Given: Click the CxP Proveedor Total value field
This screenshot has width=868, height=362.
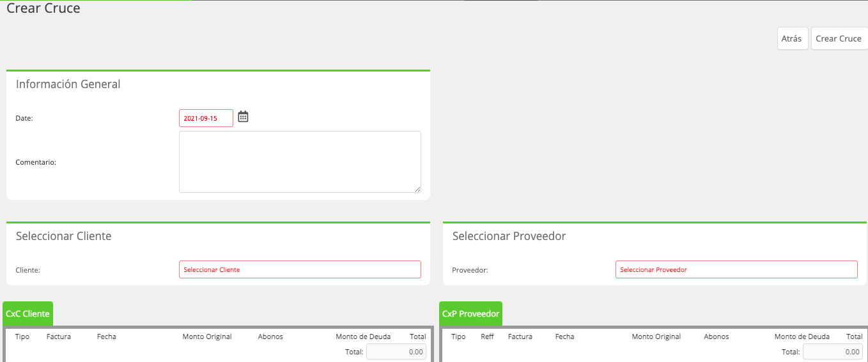Looking at the screenshot, I should click(x=833, y=351).
